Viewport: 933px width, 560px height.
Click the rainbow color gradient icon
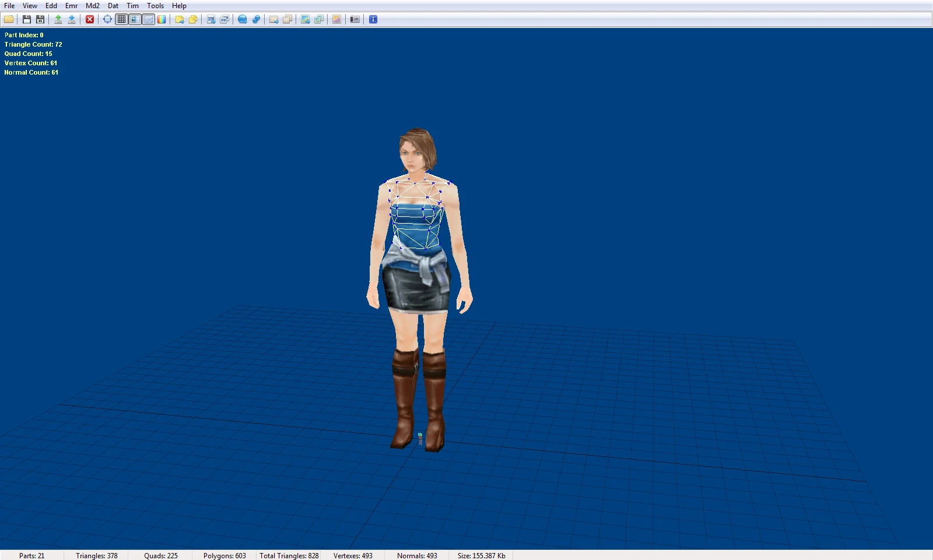pos(162,19)
